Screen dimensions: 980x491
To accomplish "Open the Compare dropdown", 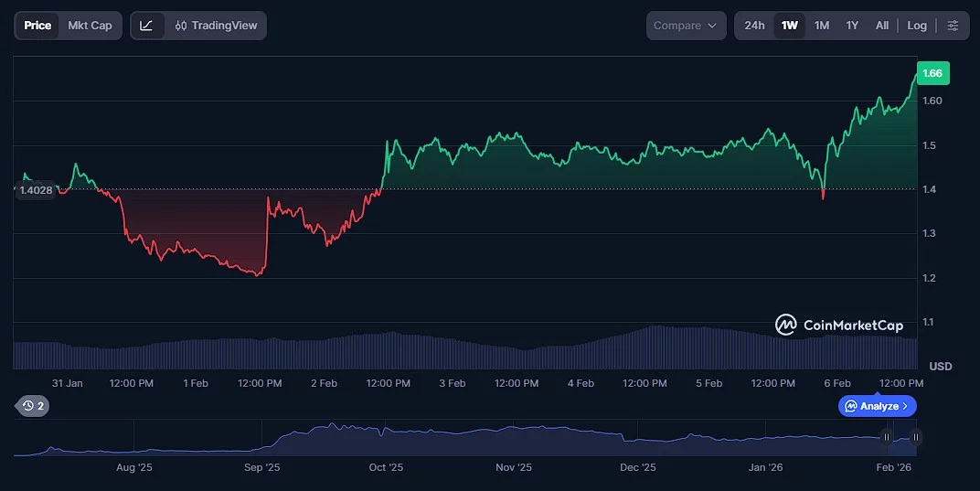I will tap(686, 26).
